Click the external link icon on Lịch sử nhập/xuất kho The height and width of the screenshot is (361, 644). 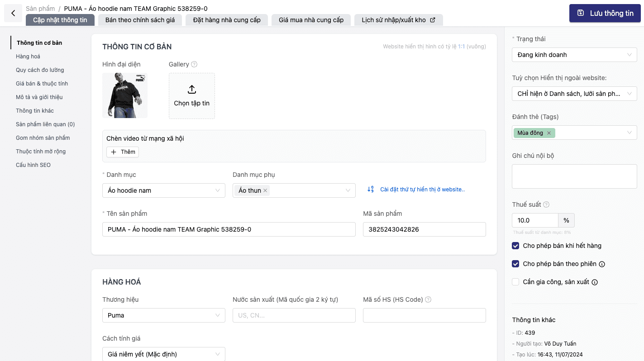433,20
